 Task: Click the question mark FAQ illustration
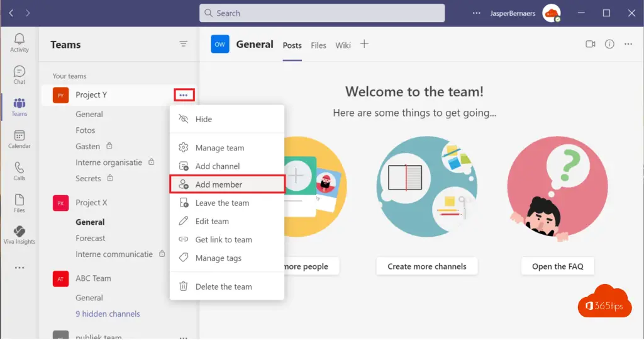click(x=557, y=188)
